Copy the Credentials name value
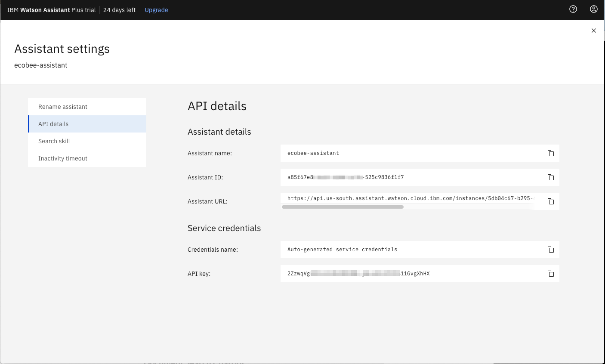605x364 pixels. coord(550,250)
